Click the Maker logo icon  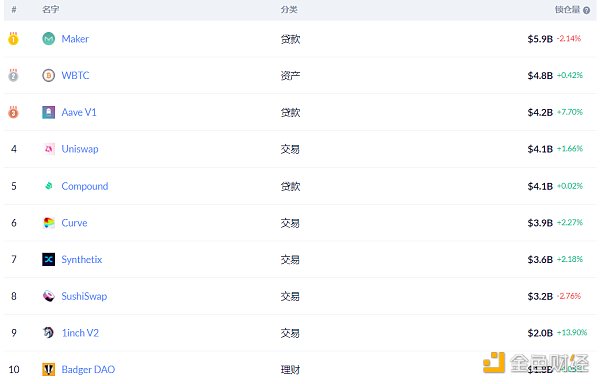[49, 39]
